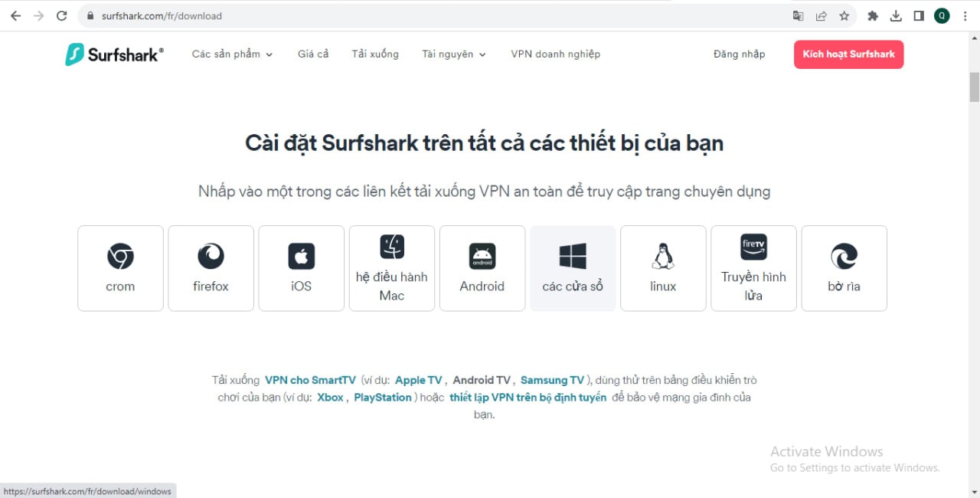
Task: Open Chrome's three-dot menu
Action: tap(965, 16)
